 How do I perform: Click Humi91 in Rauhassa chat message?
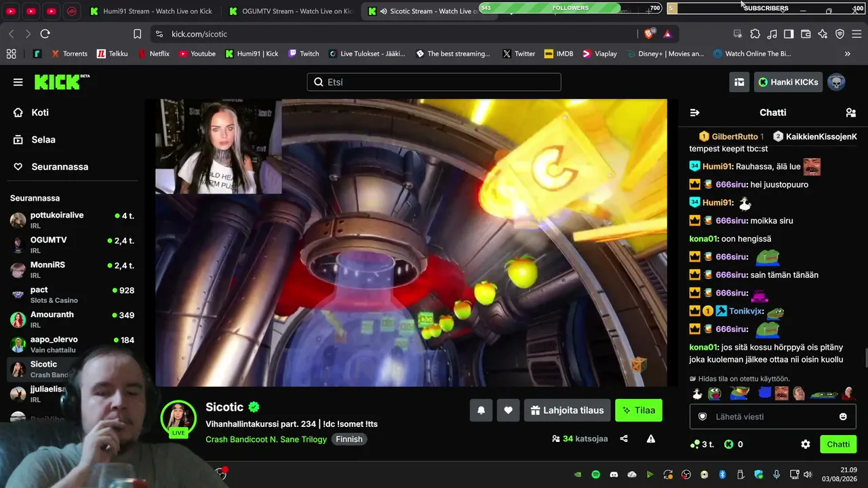tap(717, 166)
